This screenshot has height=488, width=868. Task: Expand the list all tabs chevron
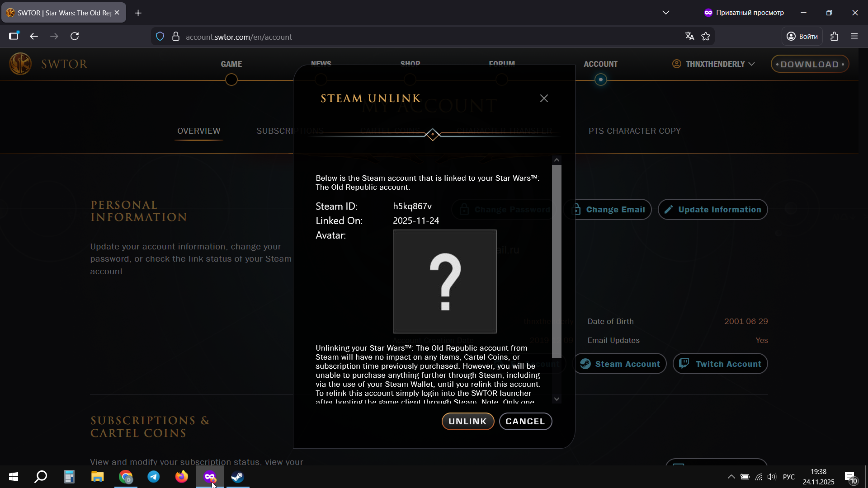click(x=666, y=13)
